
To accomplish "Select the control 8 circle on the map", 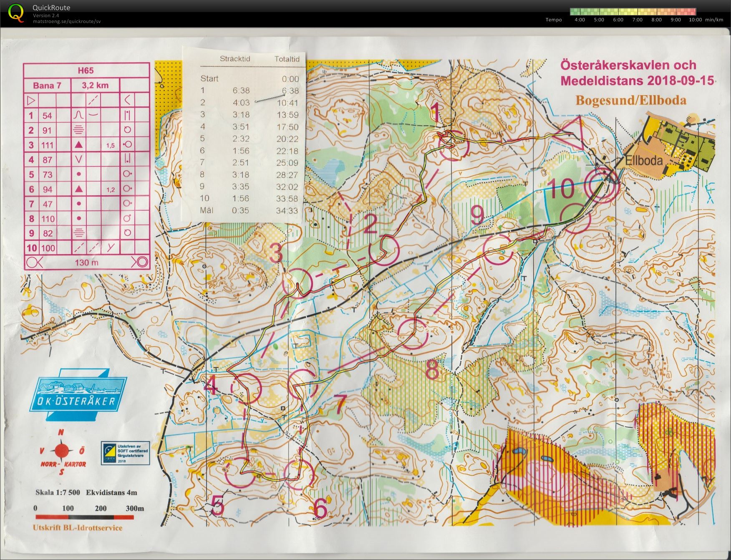I will (x=413, y=333).
